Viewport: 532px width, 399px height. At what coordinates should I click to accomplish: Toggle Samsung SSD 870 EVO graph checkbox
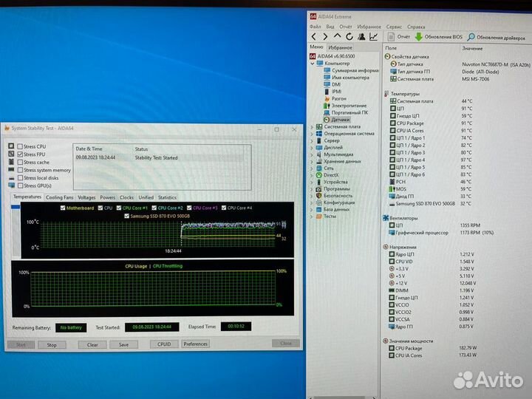[x=126, y=216]
